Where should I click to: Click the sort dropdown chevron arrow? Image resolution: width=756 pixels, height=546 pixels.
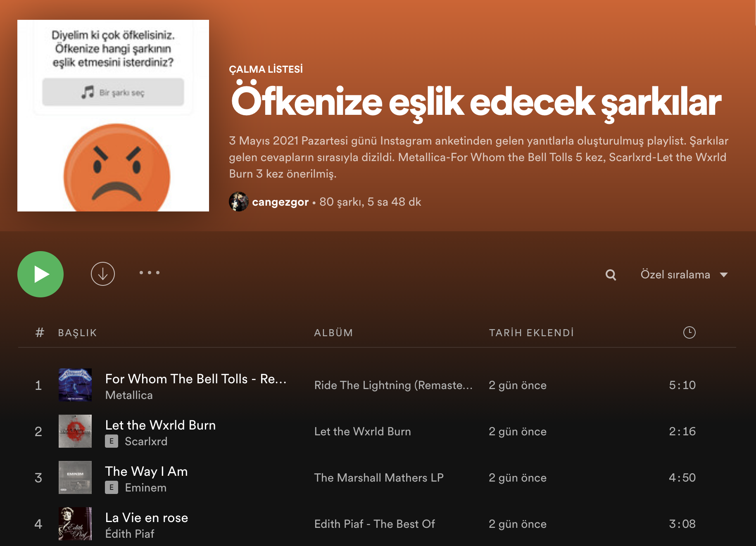click(724, 274)
